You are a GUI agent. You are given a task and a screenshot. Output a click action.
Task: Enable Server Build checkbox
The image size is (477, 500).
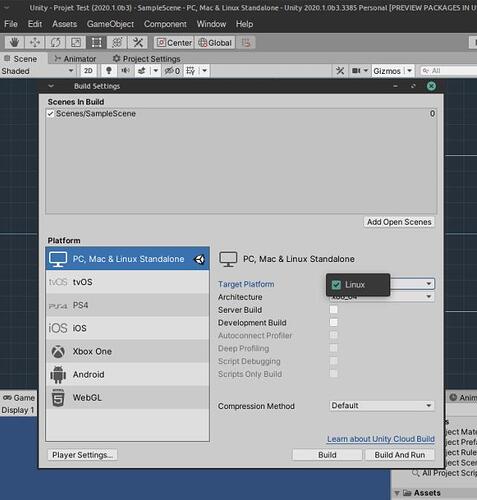[334, 310]
